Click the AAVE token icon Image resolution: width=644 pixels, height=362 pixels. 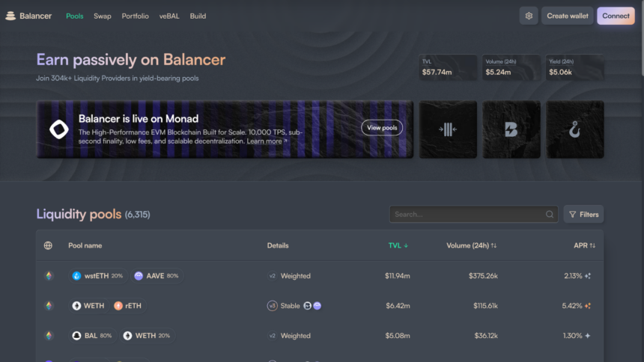[139, 276]
